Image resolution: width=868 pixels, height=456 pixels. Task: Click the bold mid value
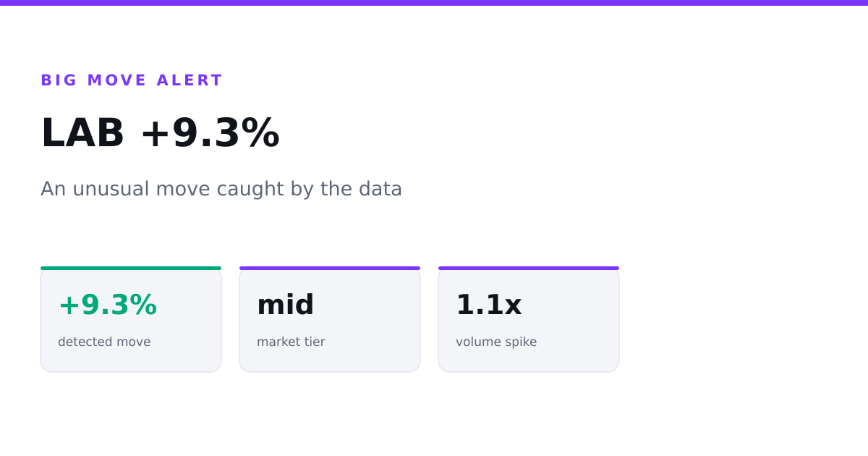[x=286, y=305]
